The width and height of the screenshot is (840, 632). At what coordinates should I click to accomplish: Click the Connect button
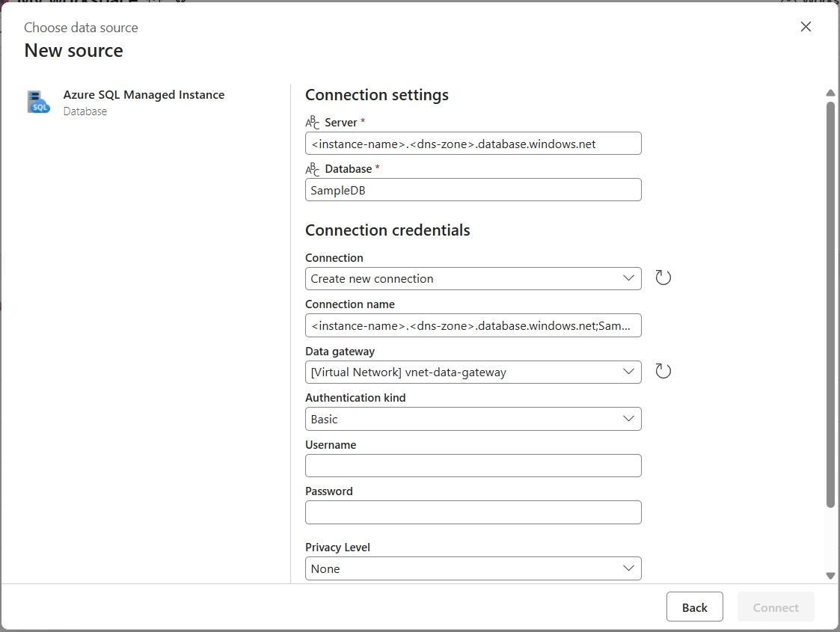click(776, 607)
